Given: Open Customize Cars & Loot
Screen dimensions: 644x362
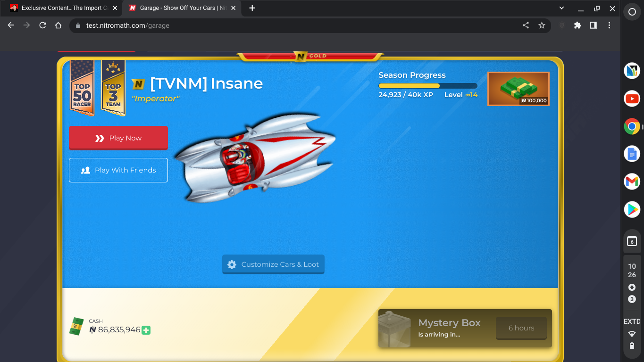Looking at the screenshot, I should [x=274, y=264].
